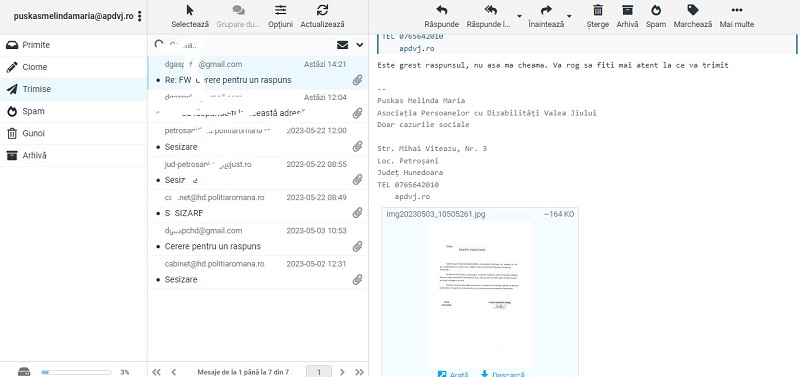
Task: Click the Arată show attachment link
Action: coord(453,374)
